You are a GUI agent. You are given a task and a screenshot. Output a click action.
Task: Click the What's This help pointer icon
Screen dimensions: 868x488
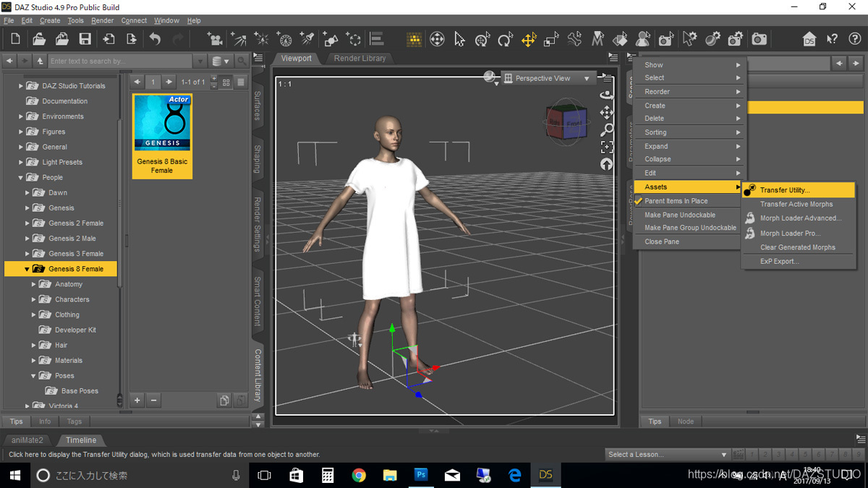coord(833,39)
